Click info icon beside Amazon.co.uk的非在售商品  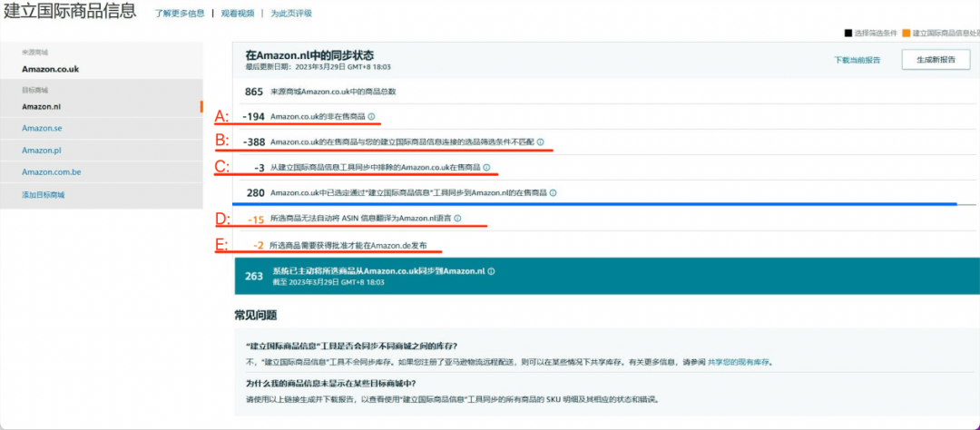tap(372, 117)
